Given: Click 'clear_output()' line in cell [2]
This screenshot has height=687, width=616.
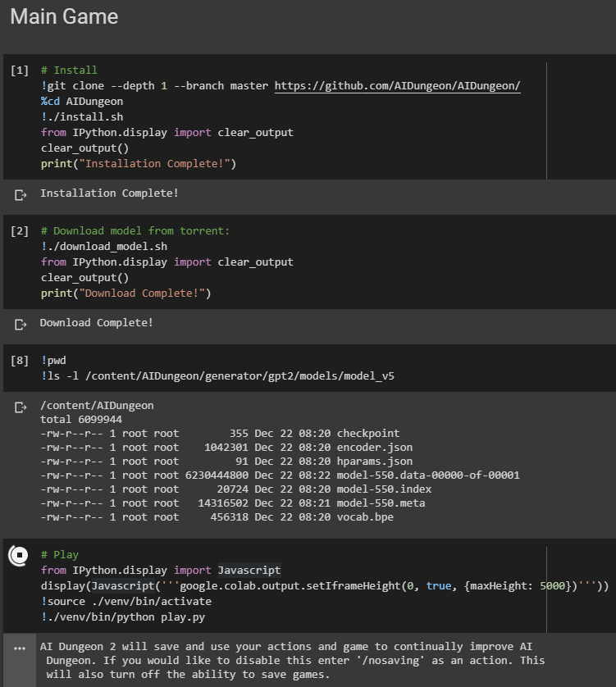Looking at the screenshot, I should pyautogui.click(x=85, y=278).
